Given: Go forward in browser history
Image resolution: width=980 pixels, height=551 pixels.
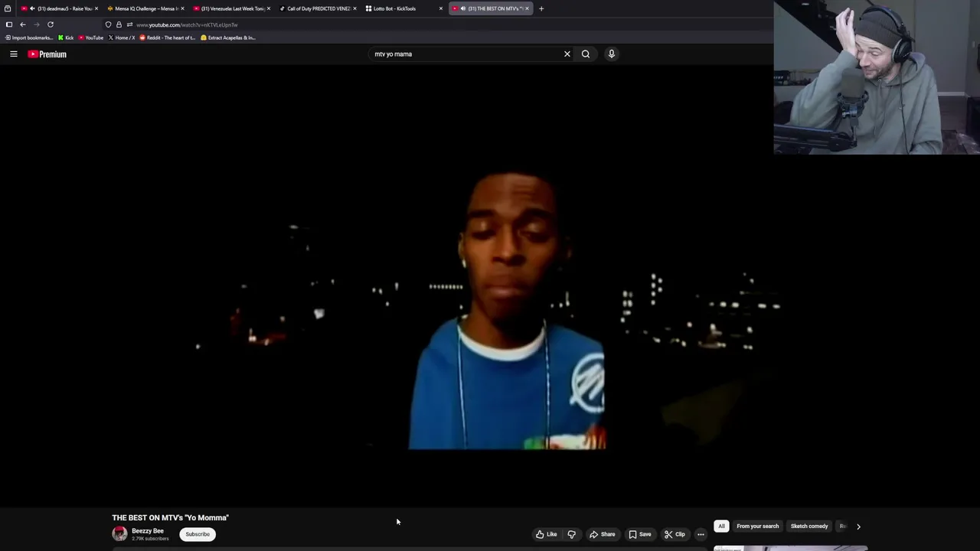Looking at the screenshot, I should 37,24.
